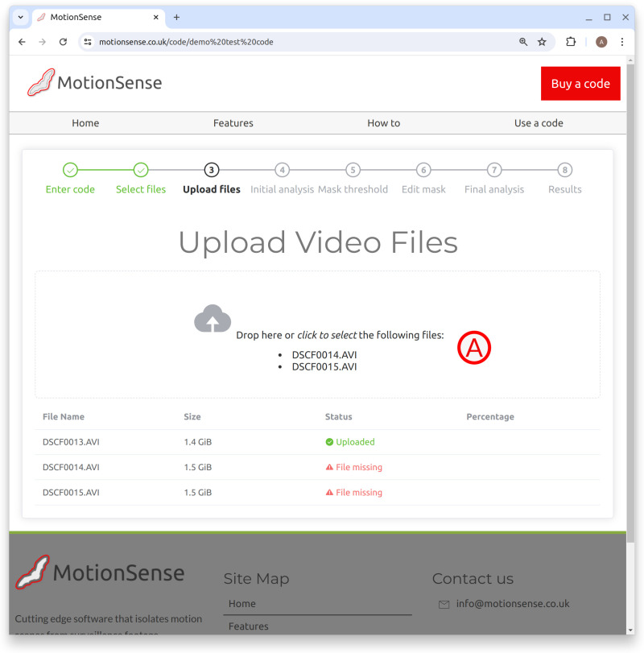Click the browser forward arrow
The image size is (644, 653).
[x=43, y=42]
